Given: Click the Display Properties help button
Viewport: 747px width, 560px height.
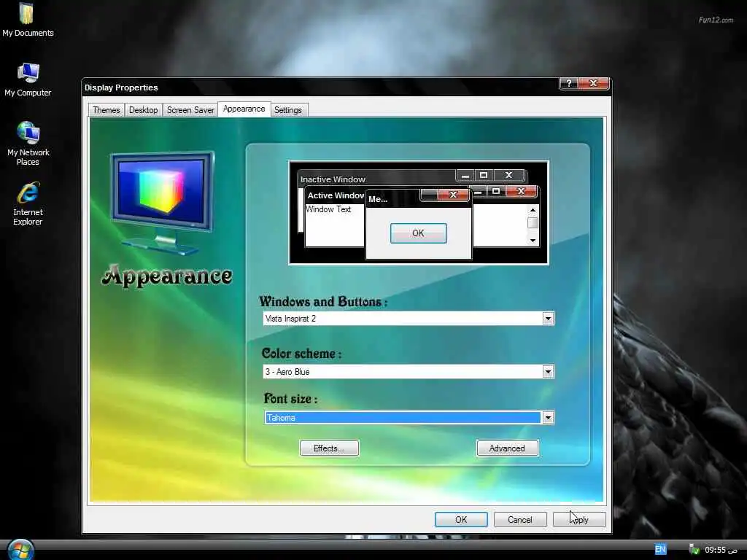Looking at the screenshot, I should point(569,83).
